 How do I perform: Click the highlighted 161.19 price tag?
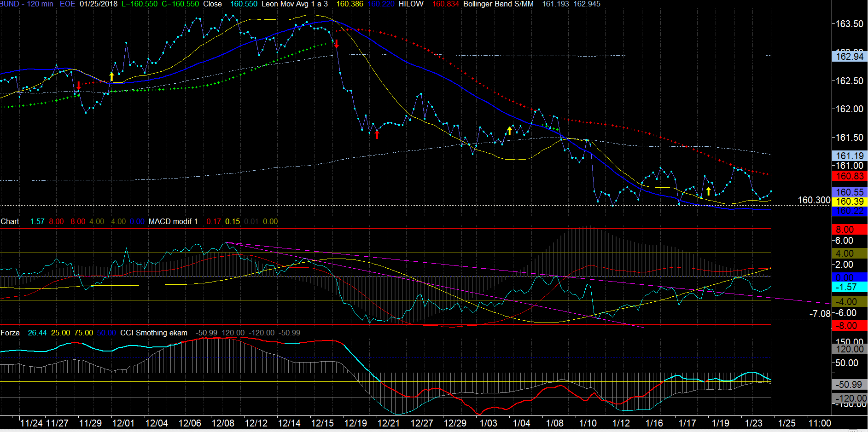click(x=850, y=156)
